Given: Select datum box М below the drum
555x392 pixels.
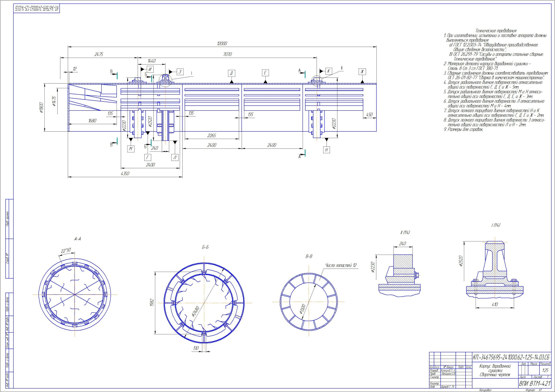Looking at the screenshot, I should pos(131,149).
